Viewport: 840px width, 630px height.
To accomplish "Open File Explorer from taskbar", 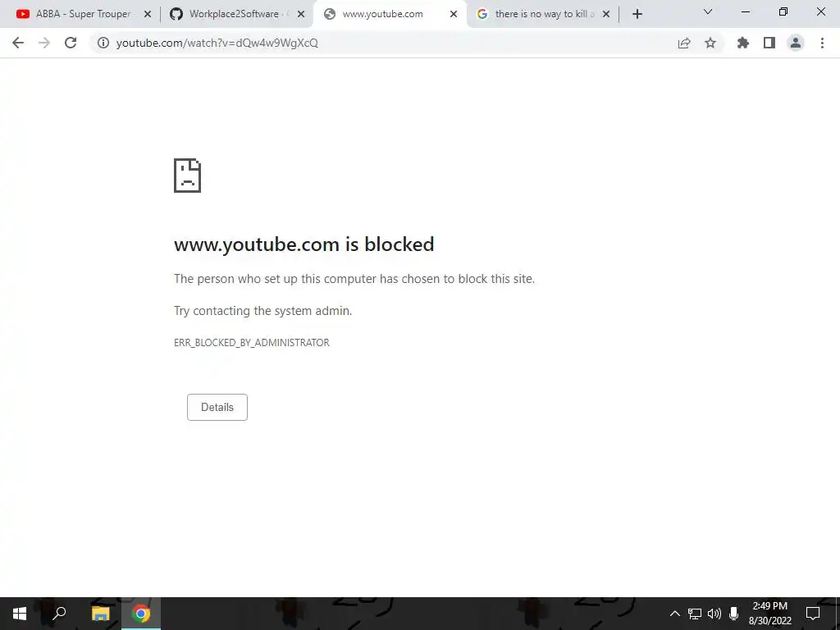I will point(100,614).
